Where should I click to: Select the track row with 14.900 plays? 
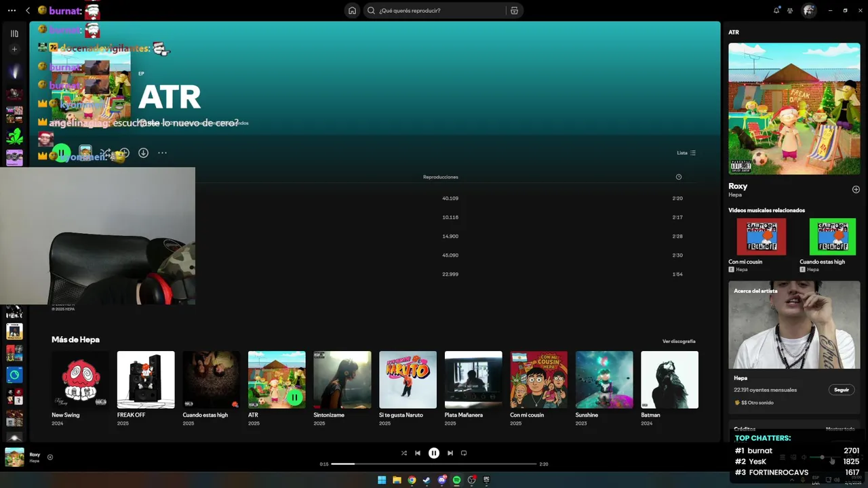click(374, 237)
